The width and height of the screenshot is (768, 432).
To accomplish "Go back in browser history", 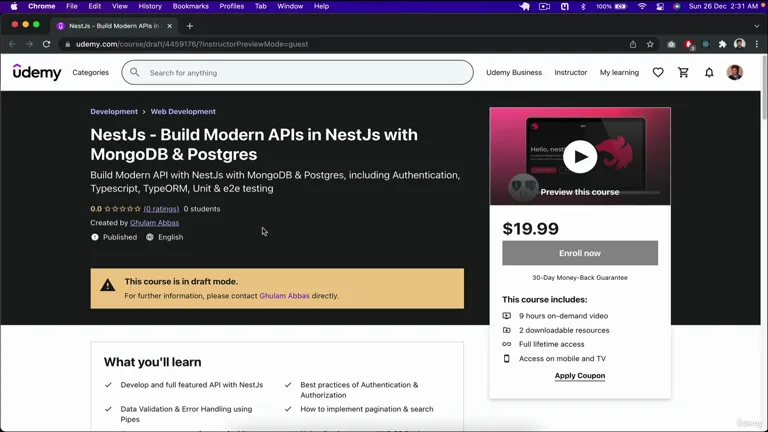I will [x=12, y=44].
